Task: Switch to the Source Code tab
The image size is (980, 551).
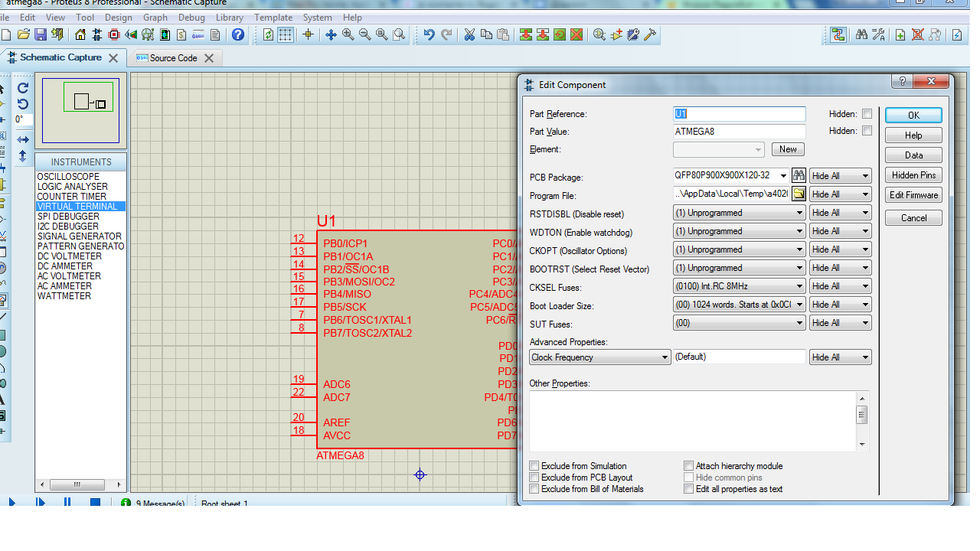Action: click(173, 58)
